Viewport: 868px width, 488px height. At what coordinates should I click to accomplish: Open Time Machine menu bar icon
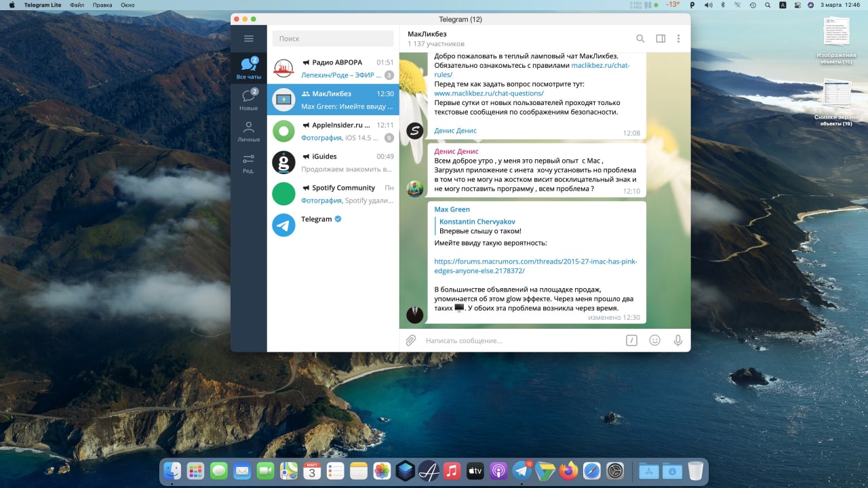click(x=753, y=5)
